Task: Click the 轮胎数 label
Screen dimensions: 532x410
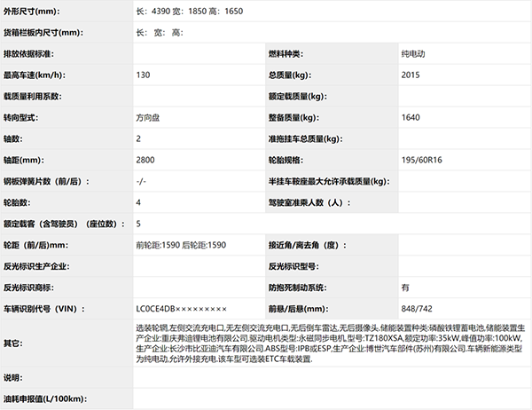Action: 17,203
